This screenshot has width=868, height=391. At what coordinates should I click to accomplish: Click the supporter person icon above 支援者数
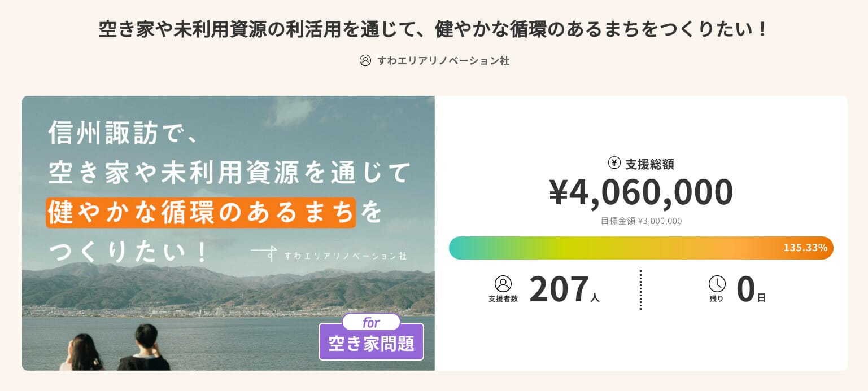tap(503, 284)
